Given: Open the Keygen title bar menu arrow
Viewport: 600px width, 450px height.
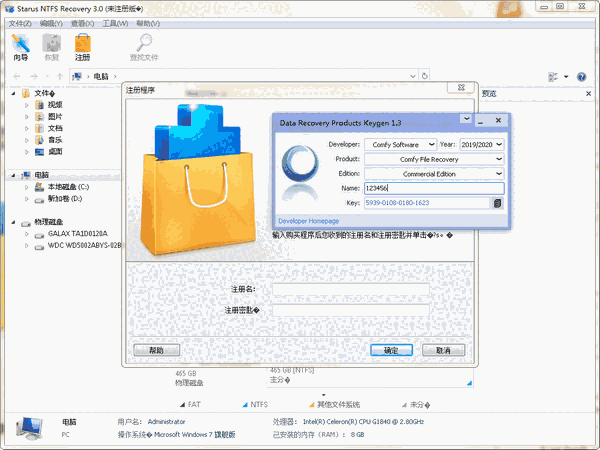Looking at the screenshot, I should coord(467,119).
